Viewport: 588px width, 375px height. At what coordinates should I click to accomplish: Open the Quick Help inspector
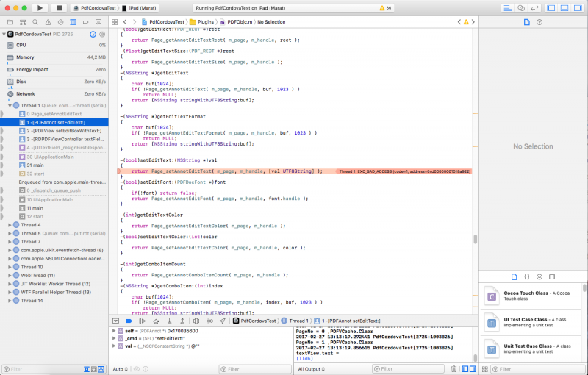click(x=540, y=22)
